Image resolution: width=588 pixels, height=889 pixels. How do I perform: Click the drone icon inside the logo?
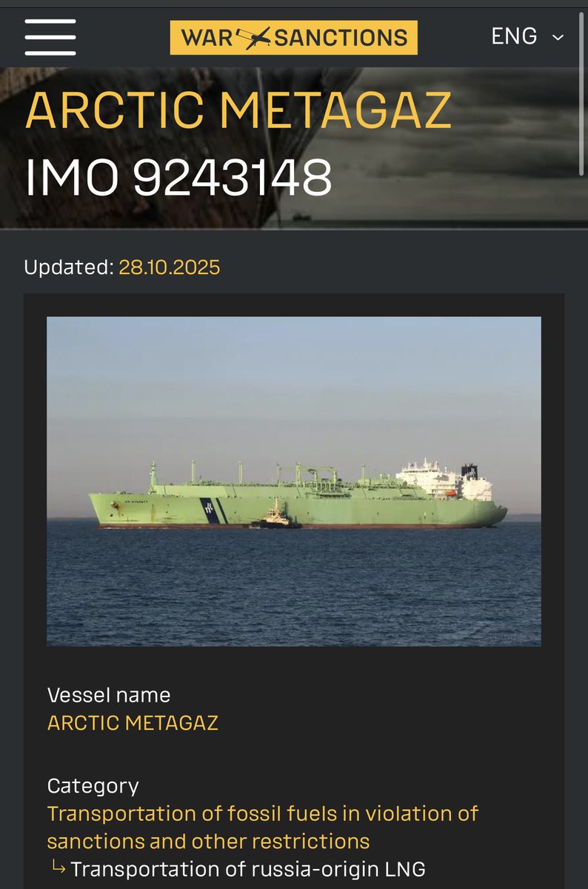point(257,37)
